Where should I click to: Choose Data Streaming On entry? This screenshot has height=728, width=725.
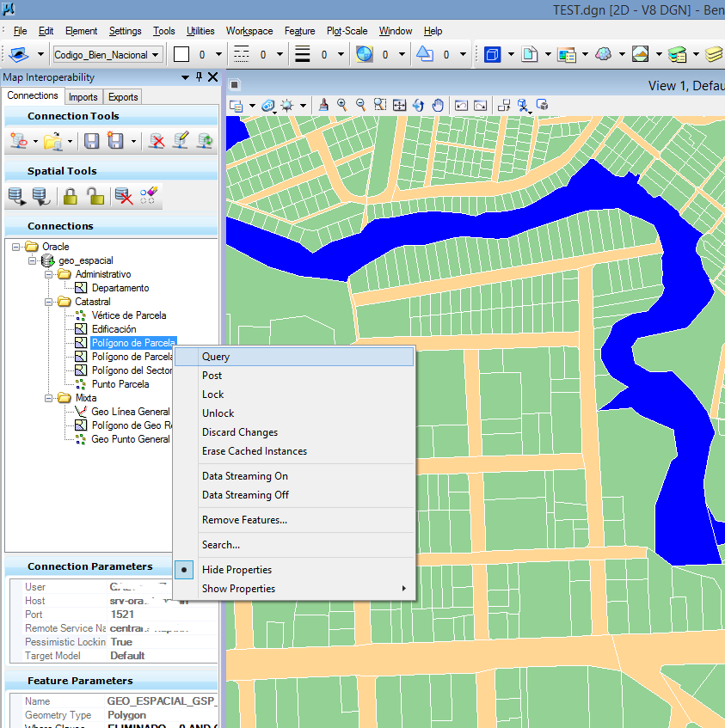(294, 476)
